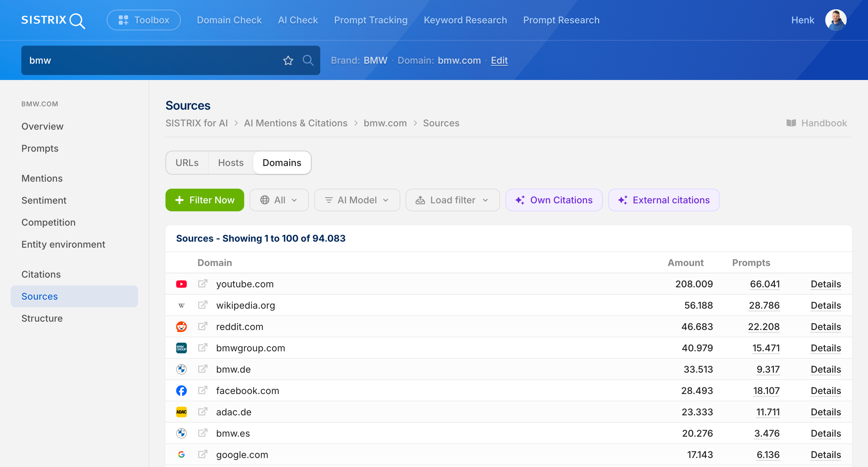Apply the External citations filter
This screenshot has width=868, height=467.
pyautogui.click(x=664, y=200)
